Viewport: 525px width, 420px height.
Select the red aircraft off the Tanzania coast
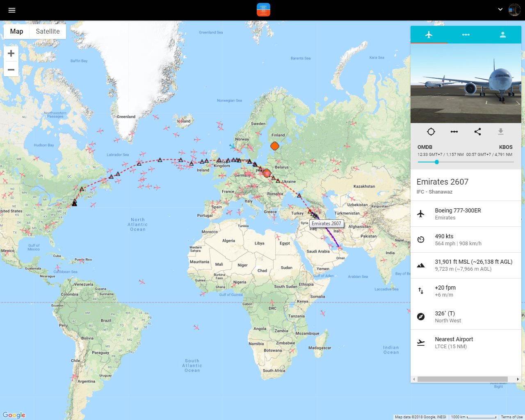point(323,313)
